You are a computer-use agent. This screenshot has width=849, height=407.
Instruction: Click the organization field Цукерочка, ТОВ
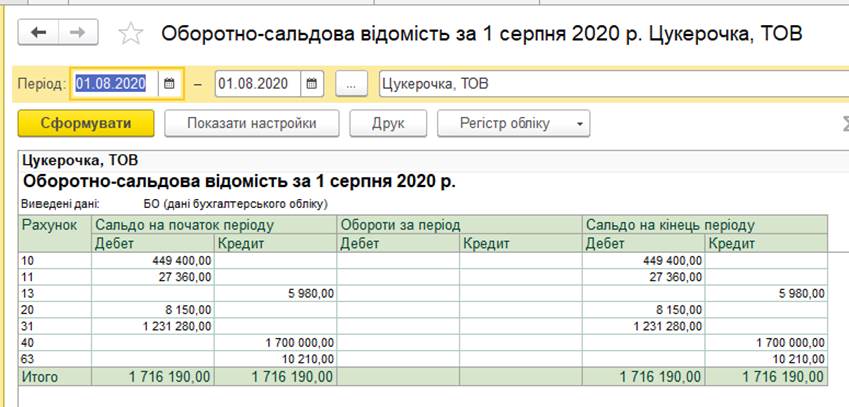click(x=610, y=84)
